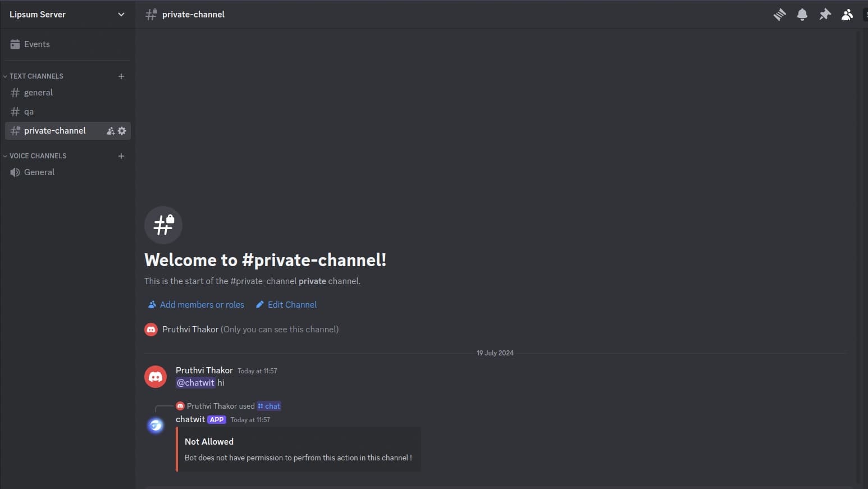Click the chatwit bot avatar
This screenshot has width=868, height=489.
click(156, 426)
